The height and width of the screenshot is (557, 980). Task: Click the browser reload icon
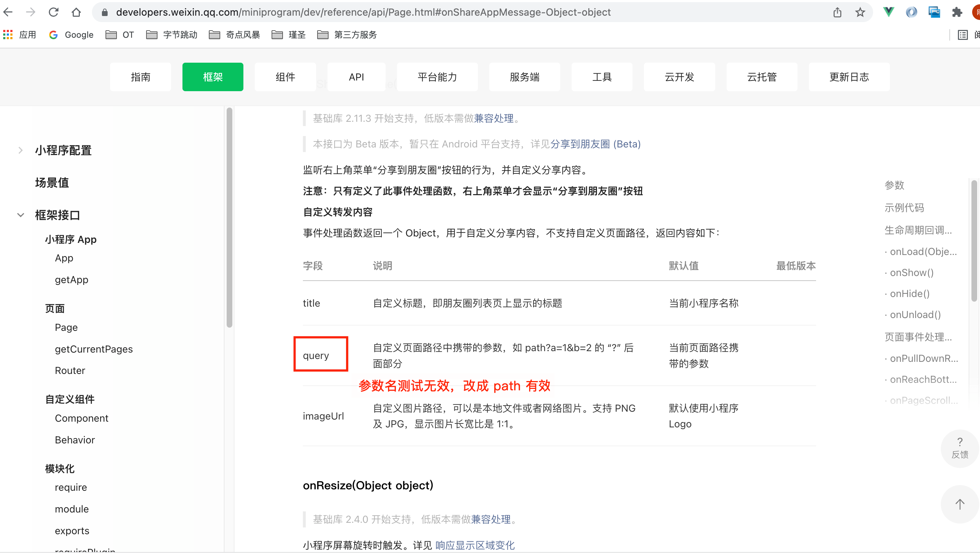click(53, 12)
